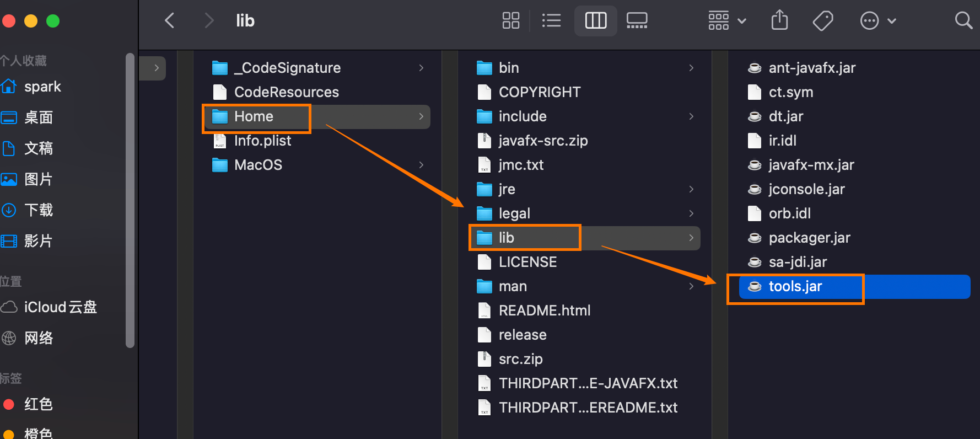The width and height of the screenshot is (980, 439).
Task: Select the red tag in sidebar
Action: (x=38, y=404)
